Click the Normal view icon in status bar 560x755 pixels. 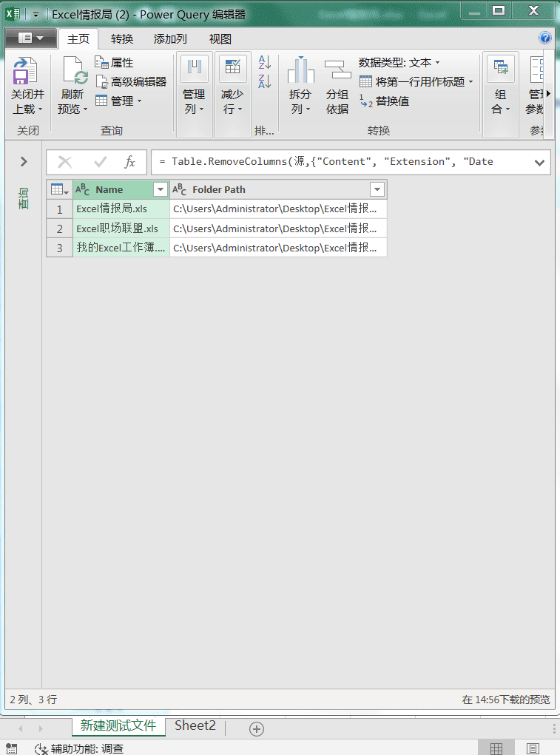coord(496,748)
